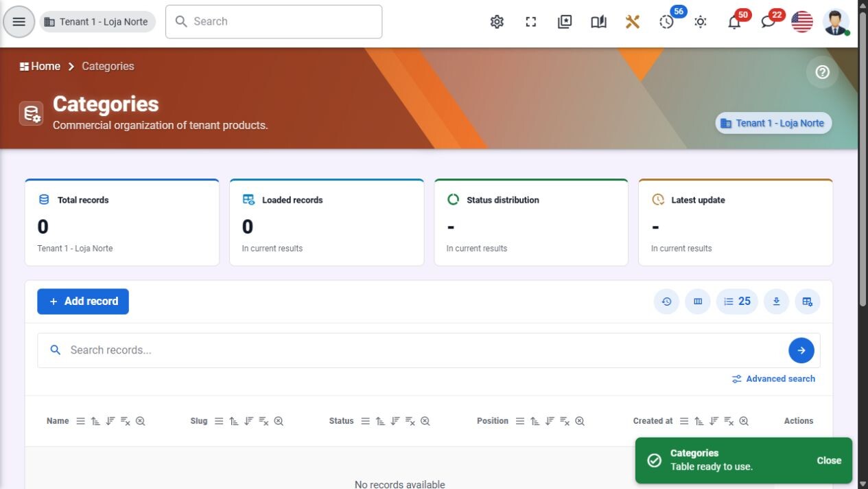
Task: Open notifications bell with 50 badge
Action: 734,22
